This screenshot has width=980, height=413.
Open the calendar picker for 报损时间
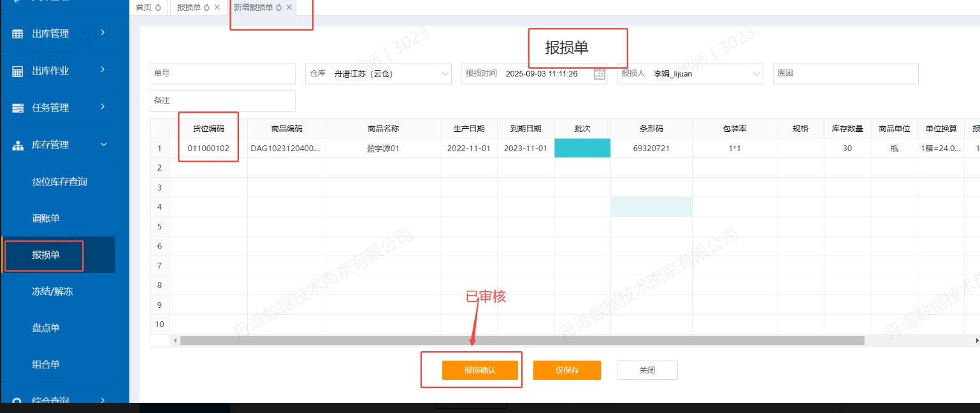(599, 74)
